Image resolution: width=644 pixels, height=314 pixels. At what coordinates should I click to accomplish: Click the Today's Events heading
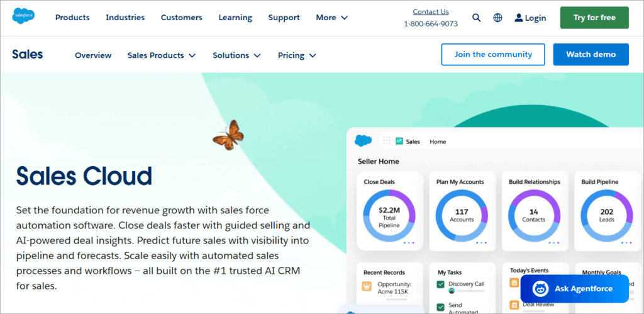tap(529, 271)
